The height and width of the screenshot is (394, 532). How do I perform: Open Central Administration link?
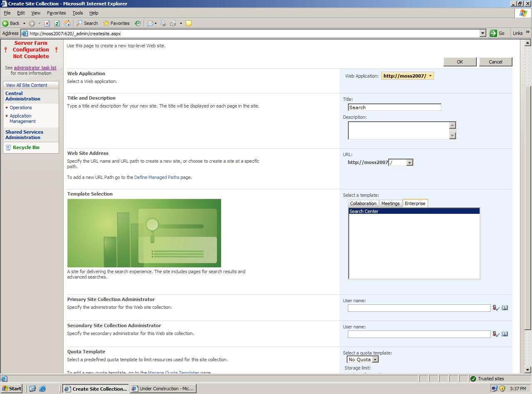click(x=23, y=96)
